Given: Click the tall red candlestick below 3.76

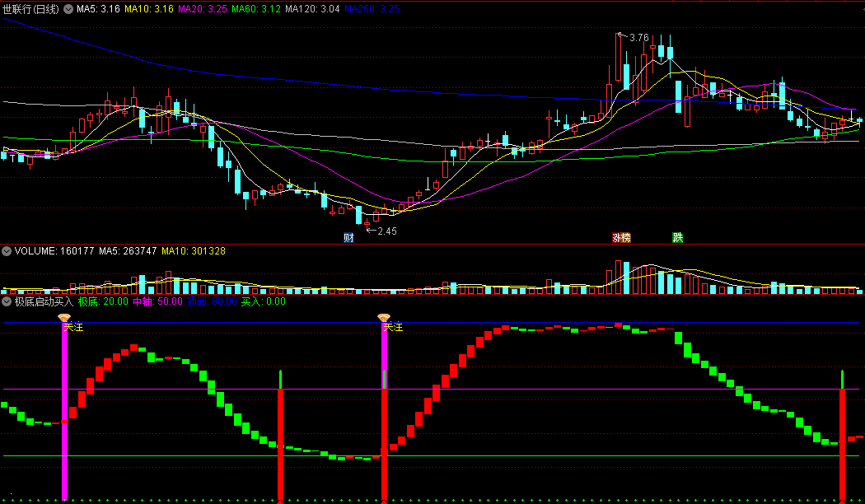Looking at the screenshot, I should (x=618, y=58).
